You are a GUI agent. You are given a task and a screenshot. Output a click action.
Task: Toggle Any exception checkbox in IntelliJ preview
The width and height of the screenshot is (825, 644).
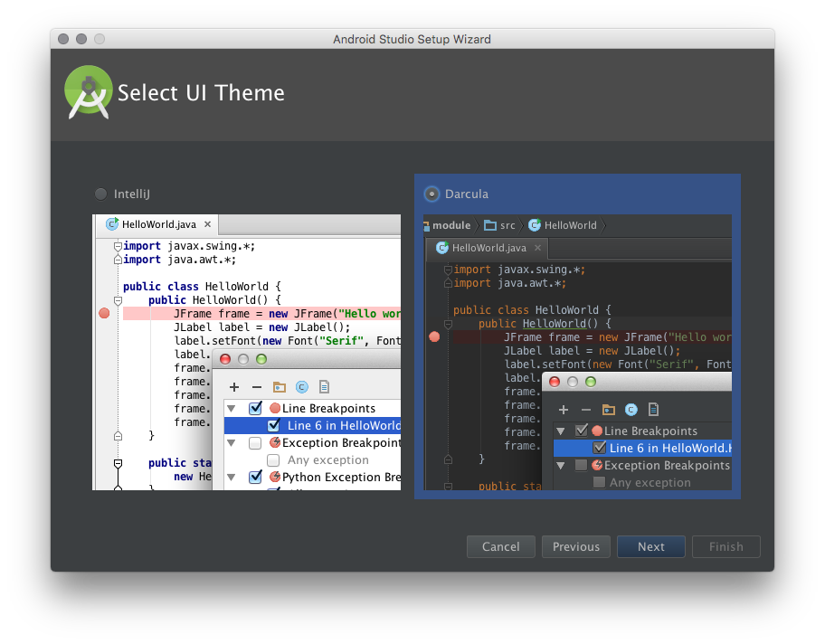pyautogui.click(x=273, y=460)
